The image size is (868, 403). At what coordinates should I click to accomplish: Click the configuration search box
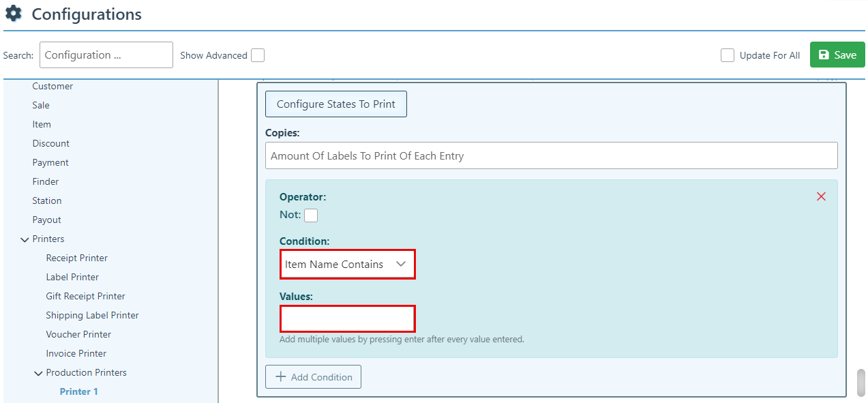click(x=106, y=55)
